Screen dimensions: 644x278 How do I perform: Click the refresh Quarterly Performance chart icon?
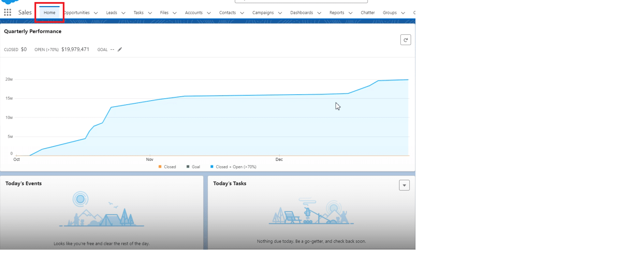click(x=405, y=40)
